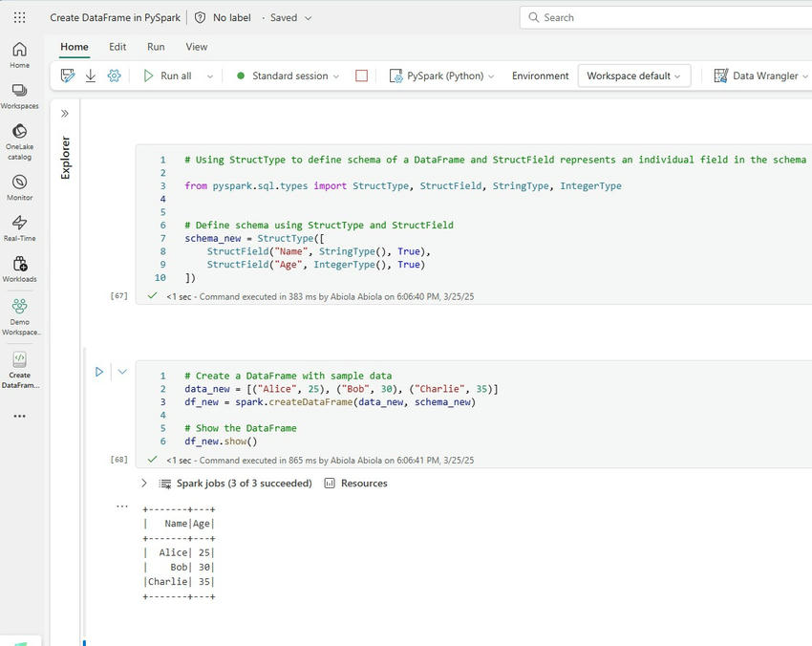Switch to the Run tab

156,47
